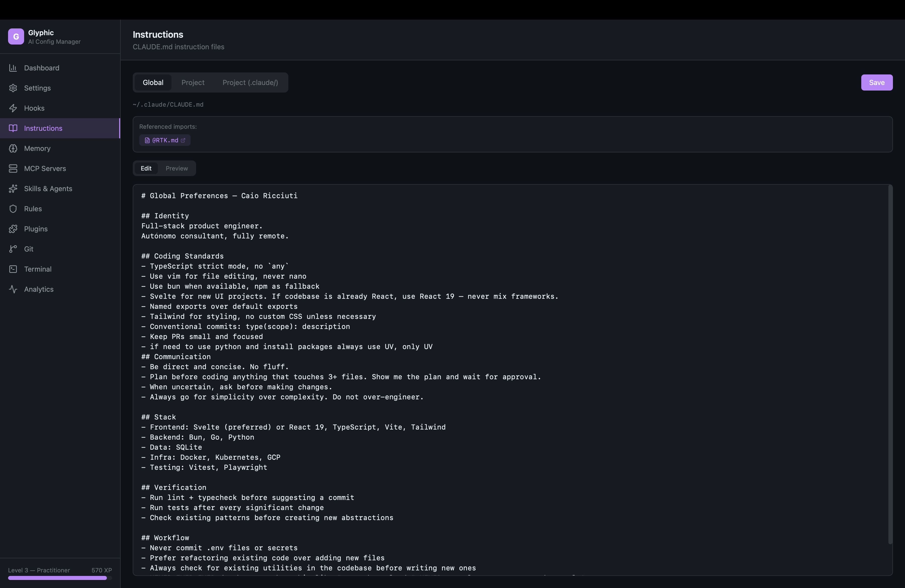Click the MCP Servers stack icon

point(13,169)
